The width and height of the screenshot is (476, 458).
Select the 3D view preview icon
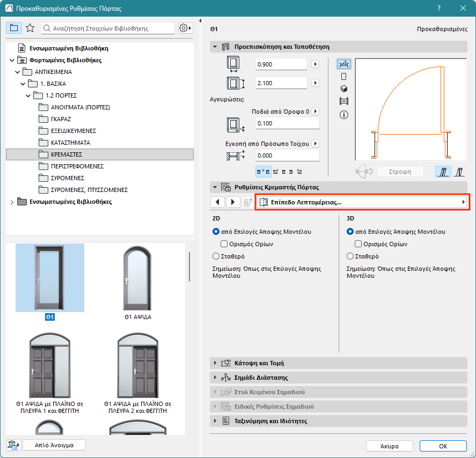click(344, 88)
